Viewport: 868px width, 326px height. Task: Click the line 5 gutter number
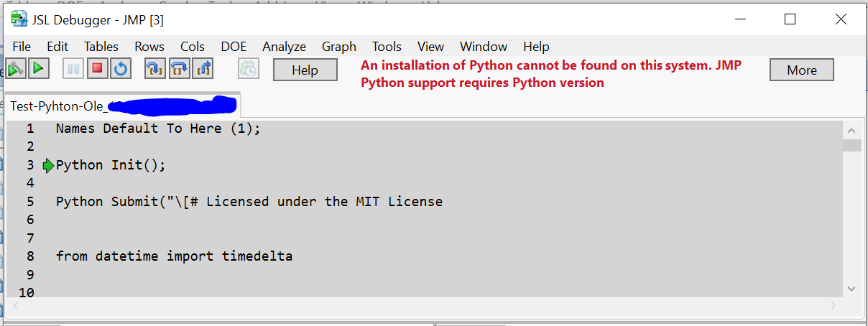coord(29,202)
